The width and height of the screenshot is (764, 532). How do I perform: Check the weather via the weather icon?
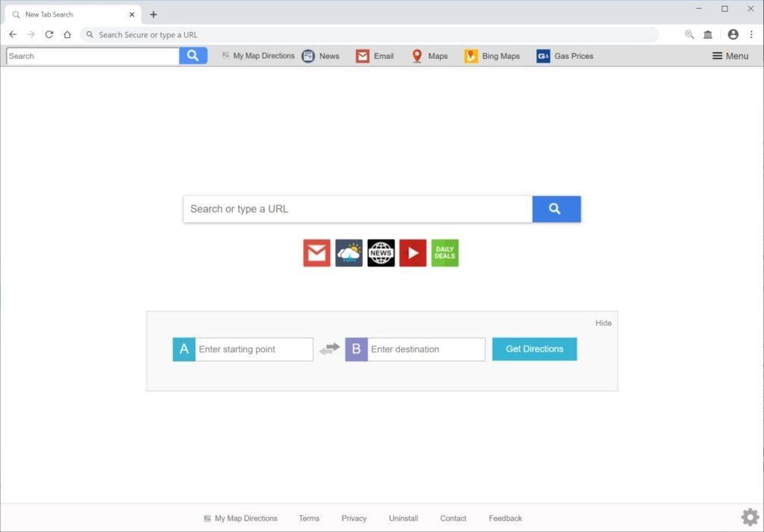(x=348, y=253)
